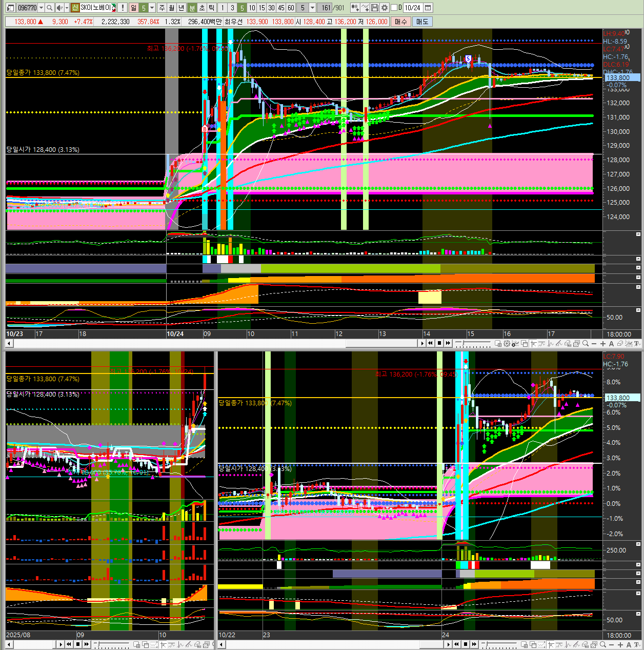This screenshot has width=644, height=650.
Task: Click minus zoom-out icon in top chart toolbar
Action: [x=594, y=343]
